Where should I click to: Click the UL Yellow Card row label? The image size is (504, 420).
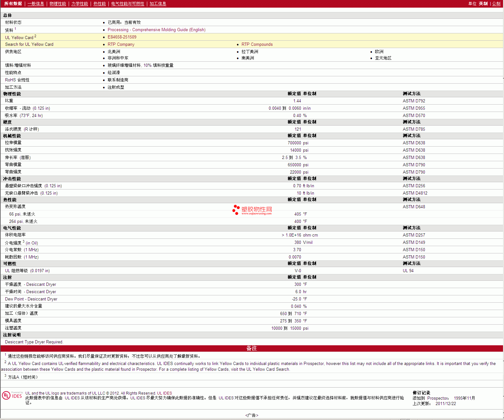coord(19,38)
